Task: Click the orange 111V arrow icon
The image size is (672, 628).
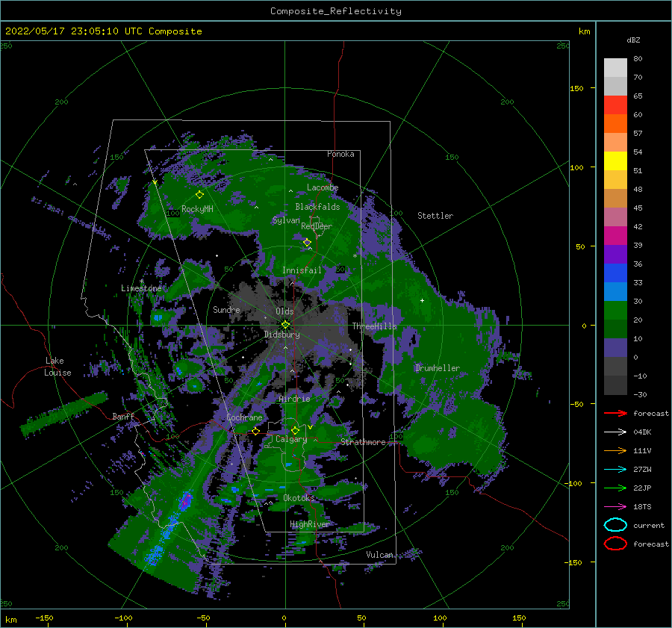Action: tap(615, 450)
